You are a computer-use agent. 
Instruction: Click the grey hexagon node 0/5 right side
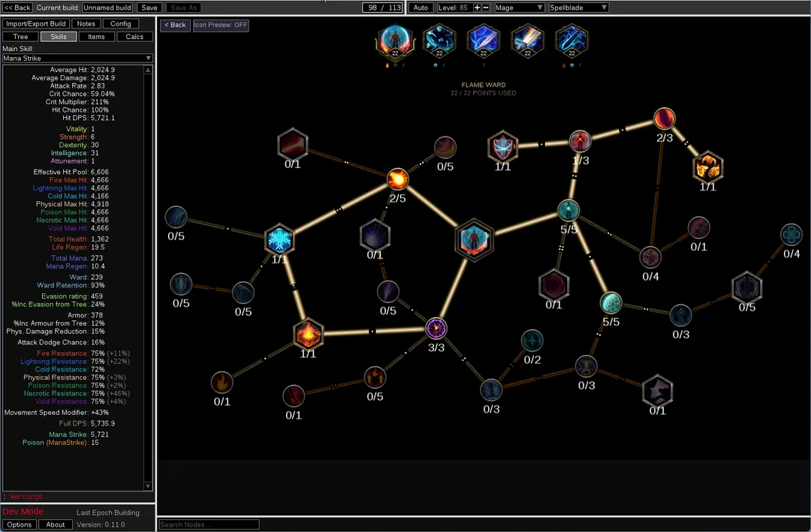[747, 287]
